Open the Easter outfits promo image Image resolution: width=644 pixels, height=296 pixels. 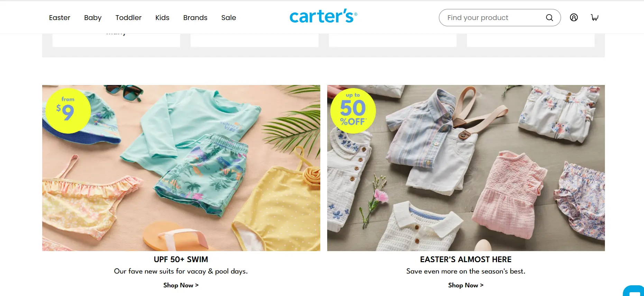coord(466,168)
